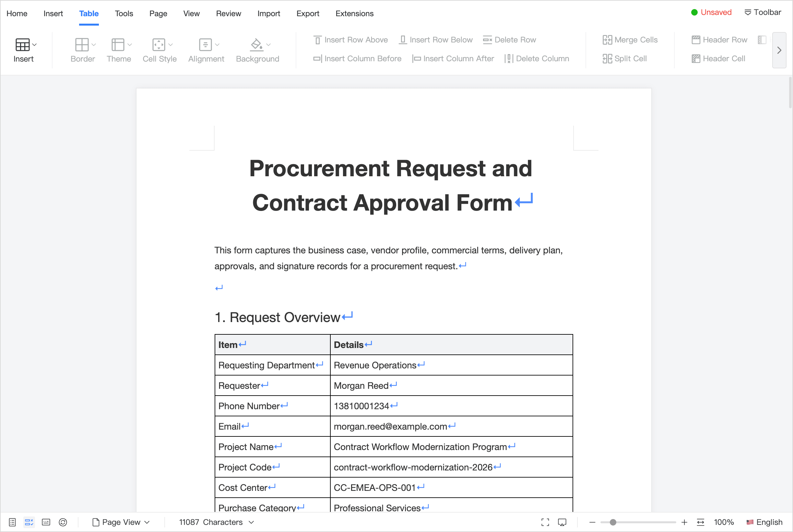Open the Tools tab
The height and width of the screenshot is (532, 793).
coord(124,14)
